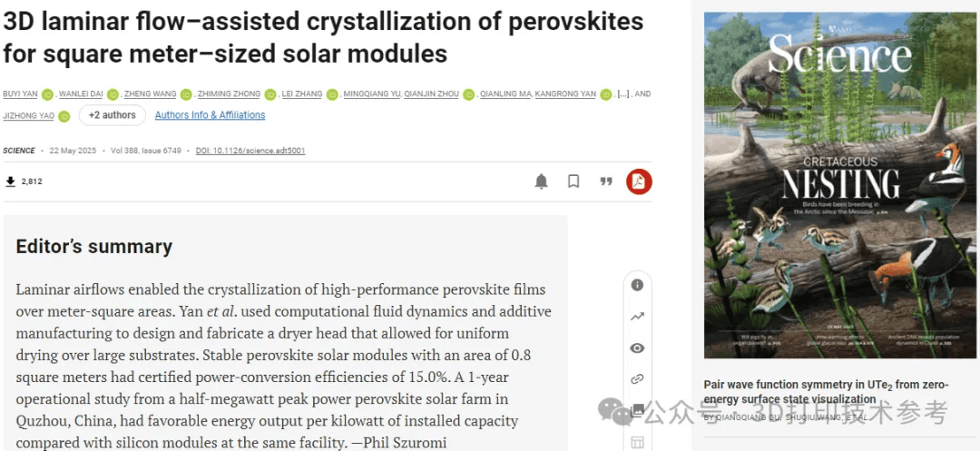980x451 pixels.
Task: Open the info icon in side toolbar
Action: (637, 285)
